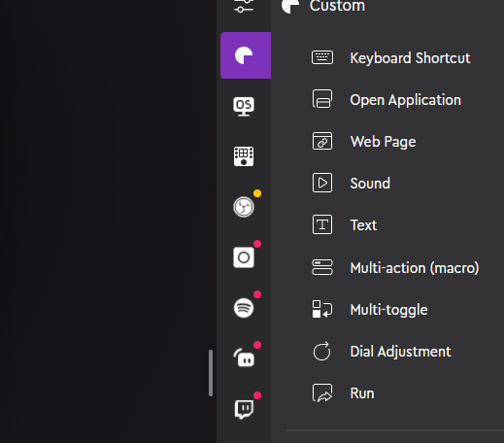This screenshot has width=504, height=443.
Task: Open the Twitch plugin icon in sidebar
Action: [244, 409]
